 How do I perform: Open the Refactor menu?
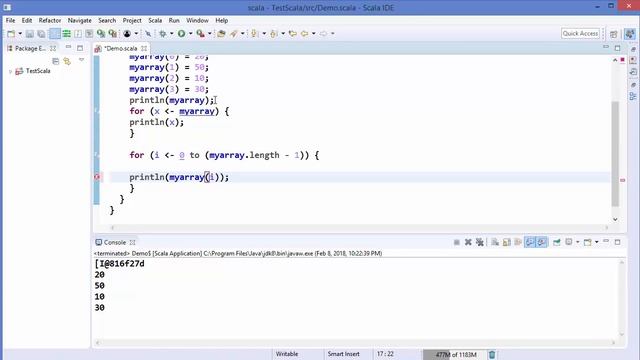(50, 20)
